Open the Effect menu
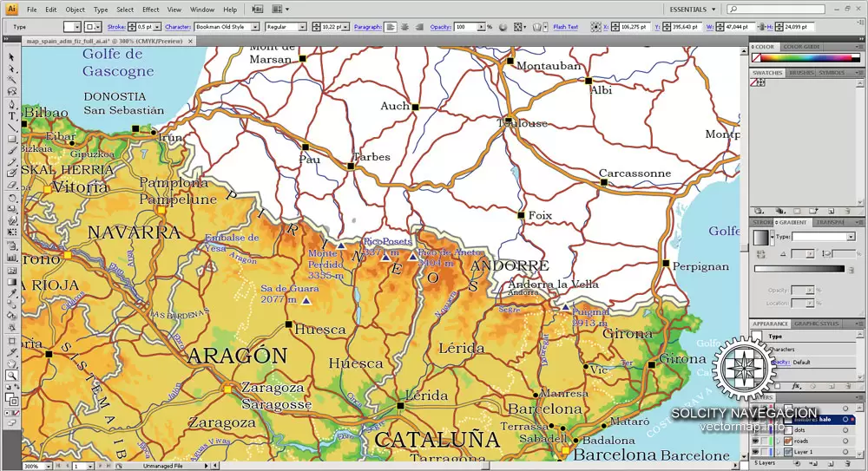The image size is (868, 471). 150,10
